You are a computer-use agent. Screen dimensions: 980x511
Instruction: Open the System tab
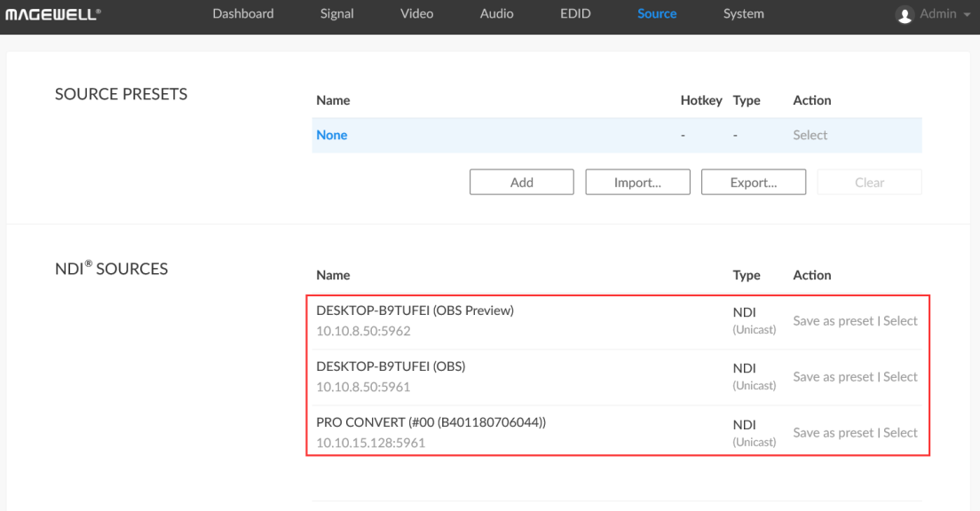point(743,14)
